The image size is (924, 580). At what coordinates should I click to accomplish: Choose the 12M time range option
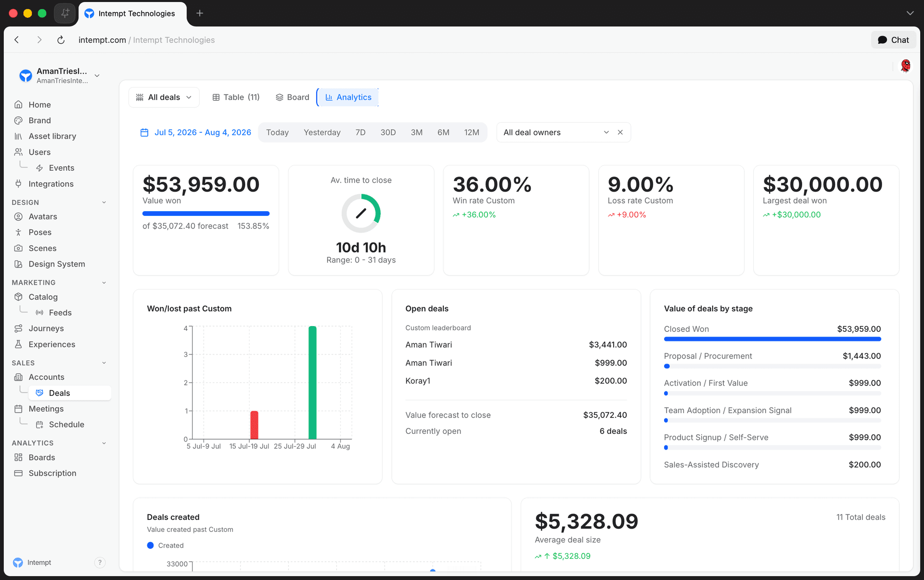click(471, 132)
